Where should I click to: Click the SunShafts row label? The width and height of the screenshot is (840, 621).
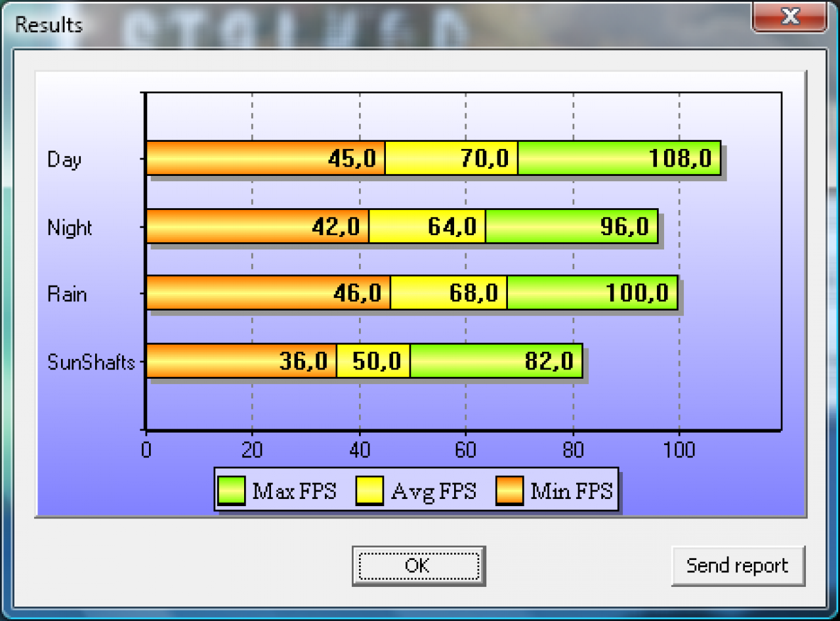click(x=91, y=362)
